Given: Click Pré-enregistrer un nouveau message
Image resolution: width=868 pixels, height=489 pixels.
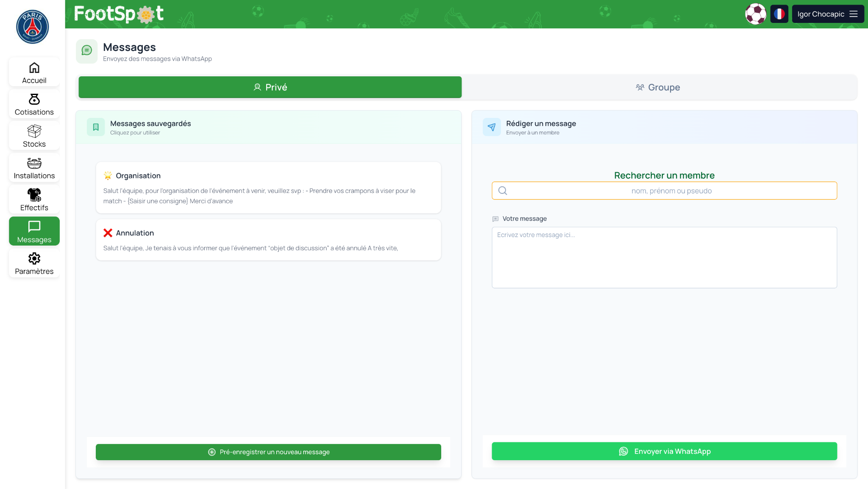Looking at the screenshot, I should (x=268, y=452).
